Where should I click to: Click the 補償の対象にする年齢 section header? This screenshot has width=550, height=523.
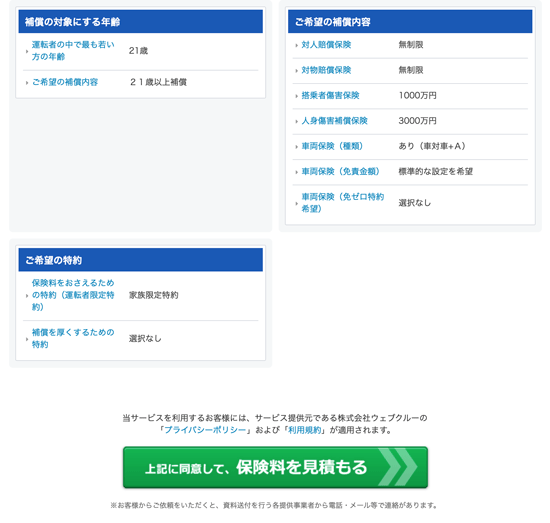(x=141, y=22)
